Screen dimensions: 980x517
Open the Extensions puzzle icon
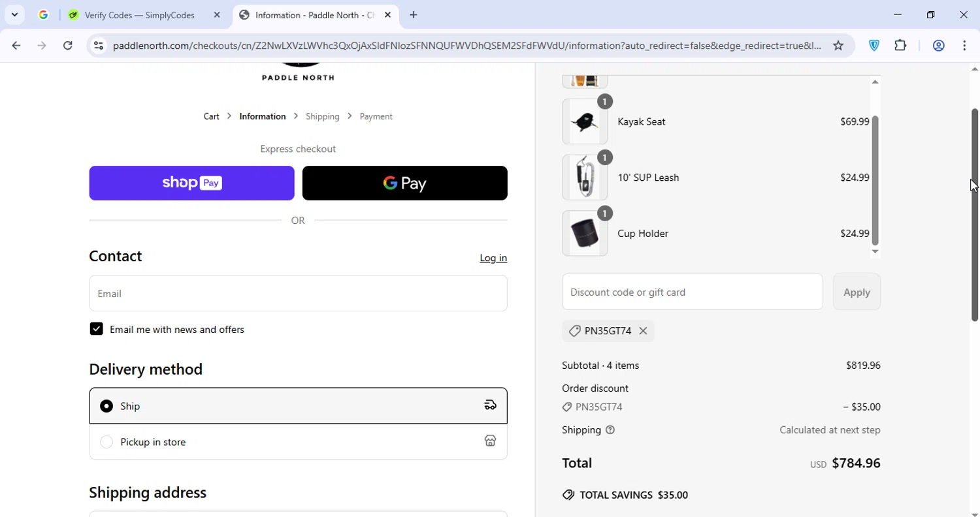click(901, 46)
